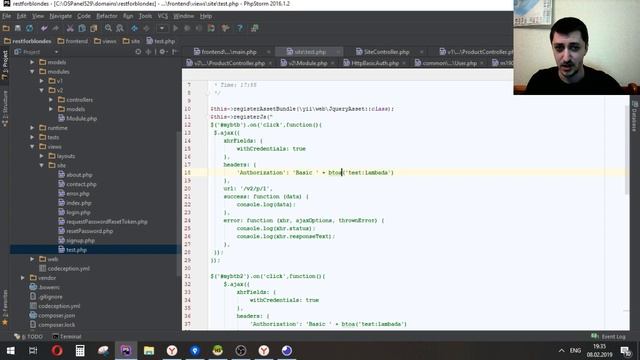
Task: Click the Settings wrench toolbar icon
Action: [x=225, y=28]
